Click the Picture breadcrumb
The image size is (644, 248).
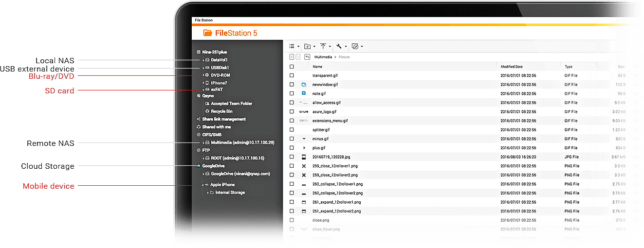pos(344,57)
